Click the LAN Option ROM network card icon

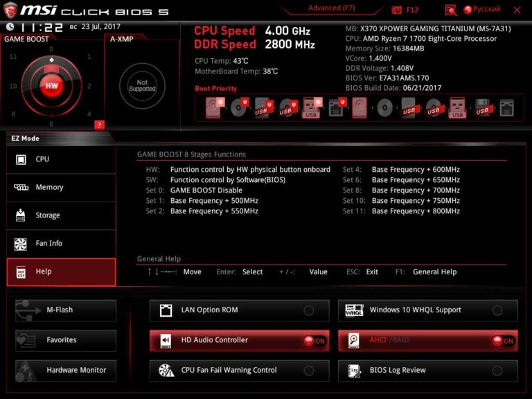coord(166,310)
